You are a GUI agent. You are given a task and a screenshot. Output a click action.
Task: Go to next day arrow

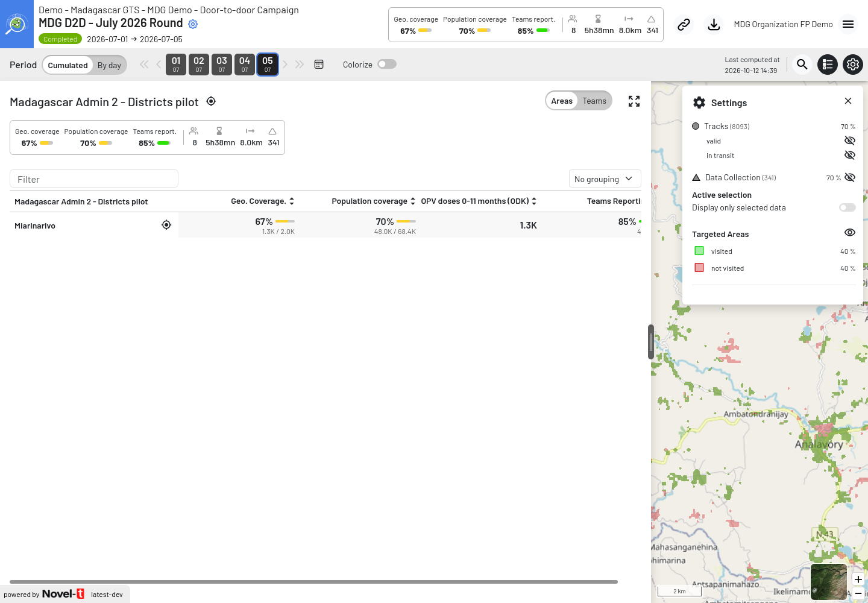click(x=285, y=65)
